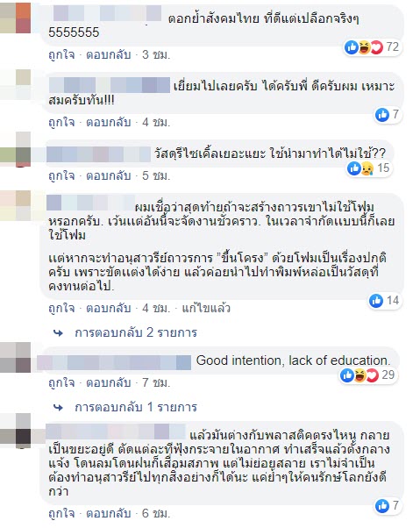Screen dimensions: 420x528
Task: Click the like icon on last comment with 7
Action: (x=382, y=505)
